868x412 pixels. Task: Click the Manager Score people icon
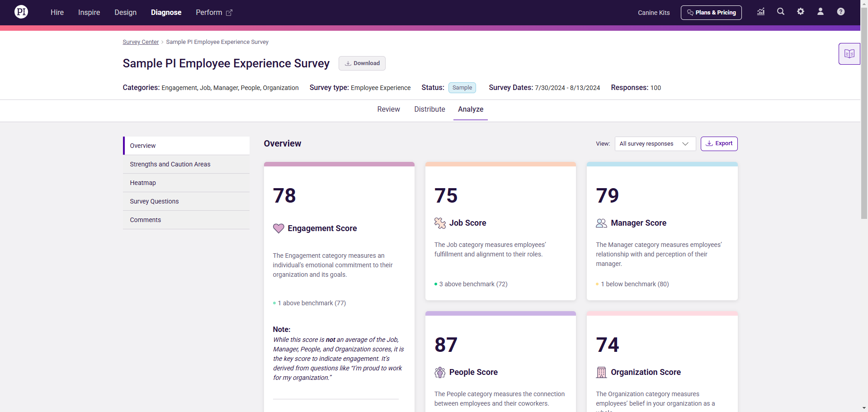(601, 223)
